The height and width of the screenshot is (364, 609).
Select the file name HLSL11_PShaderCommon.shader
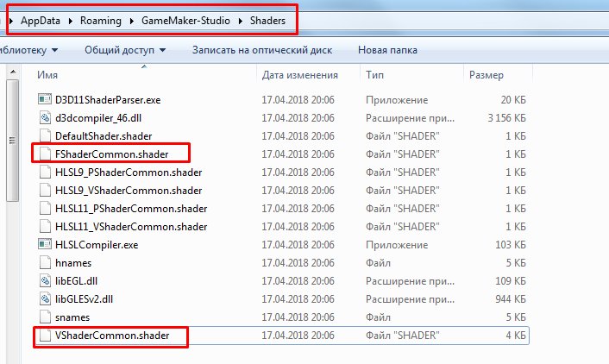[x=131, y=209]
